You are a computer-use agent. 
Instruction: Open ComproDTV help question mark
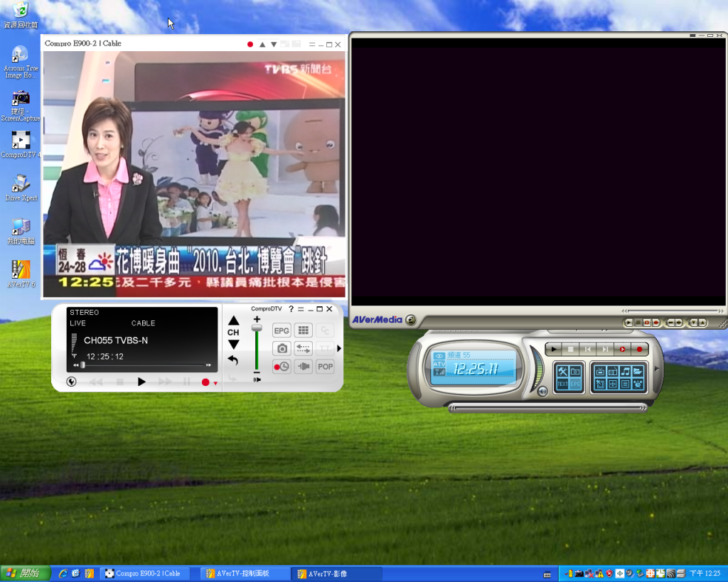tap(291, 309)
